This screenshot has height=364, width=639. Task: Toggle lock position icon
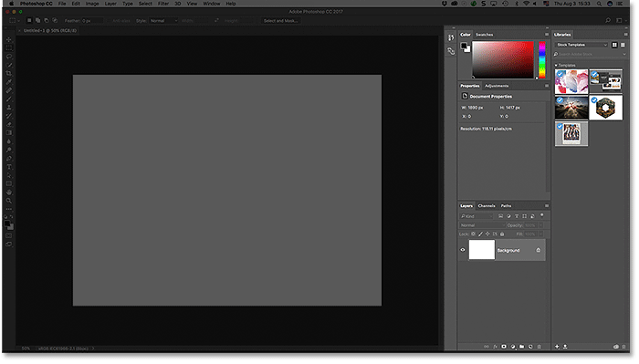[487, 234]
